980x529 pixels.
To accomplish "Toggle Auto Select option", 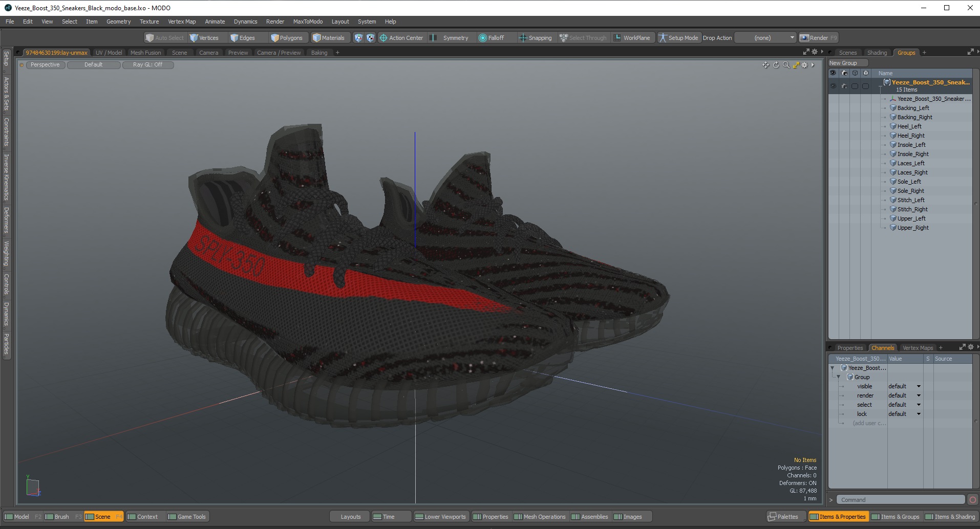I will point(164,38).
